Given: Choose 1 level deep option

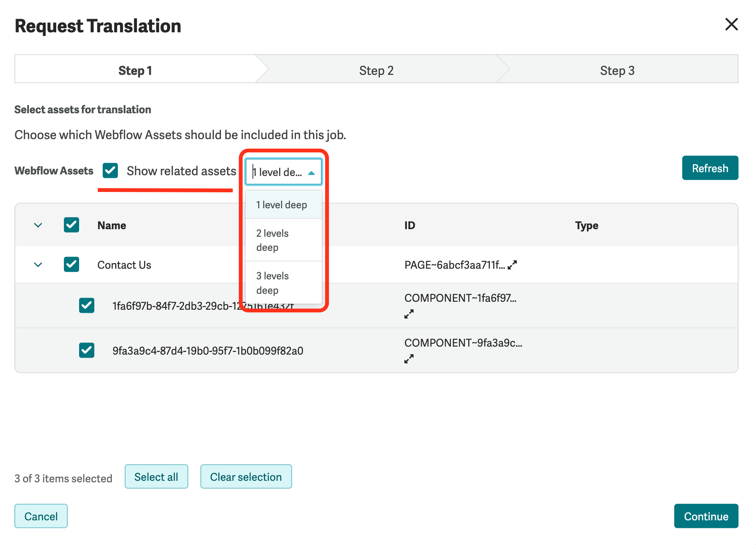Looking at the screenshot, I should [x=284, y=205].
